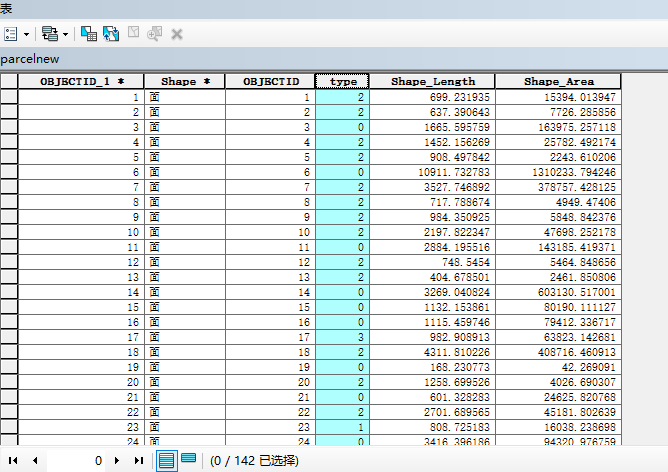
Task: Select row 6 using its row selector
Action: coord(9,172)
